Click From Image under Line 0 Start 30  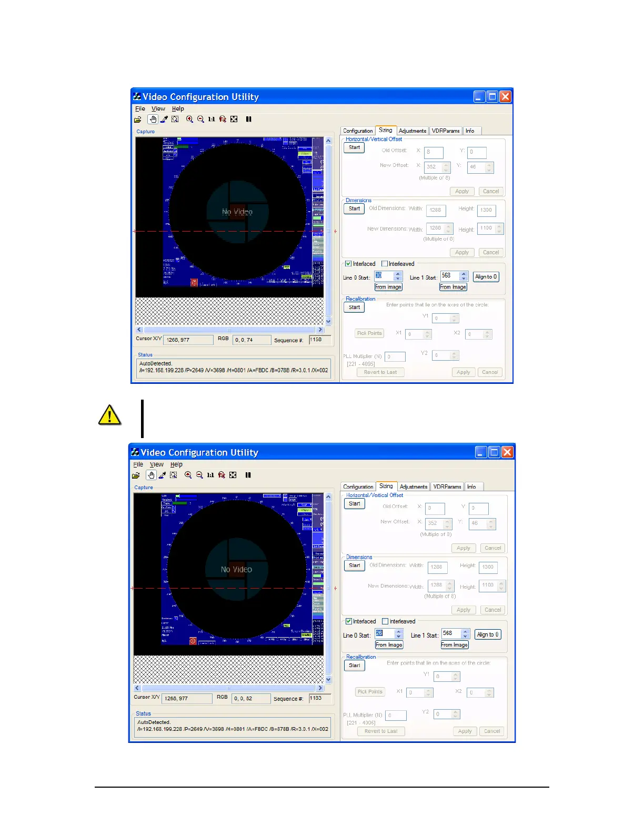[388, 287]
